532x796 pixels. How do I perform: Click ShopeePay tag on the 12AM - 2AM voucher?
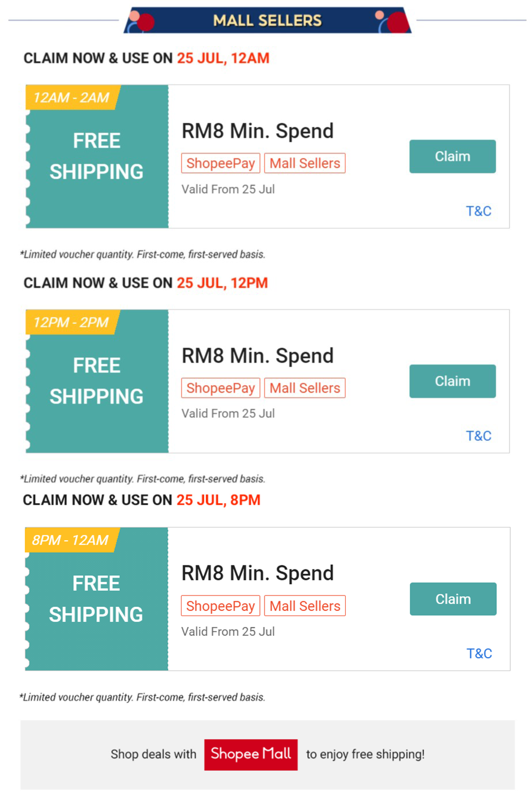(221, 163)
